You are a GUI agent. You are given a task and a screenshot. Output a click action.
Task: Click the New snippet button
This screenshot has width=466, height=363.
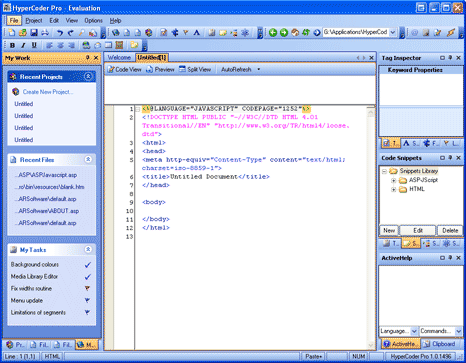click(x=389, y=230)
